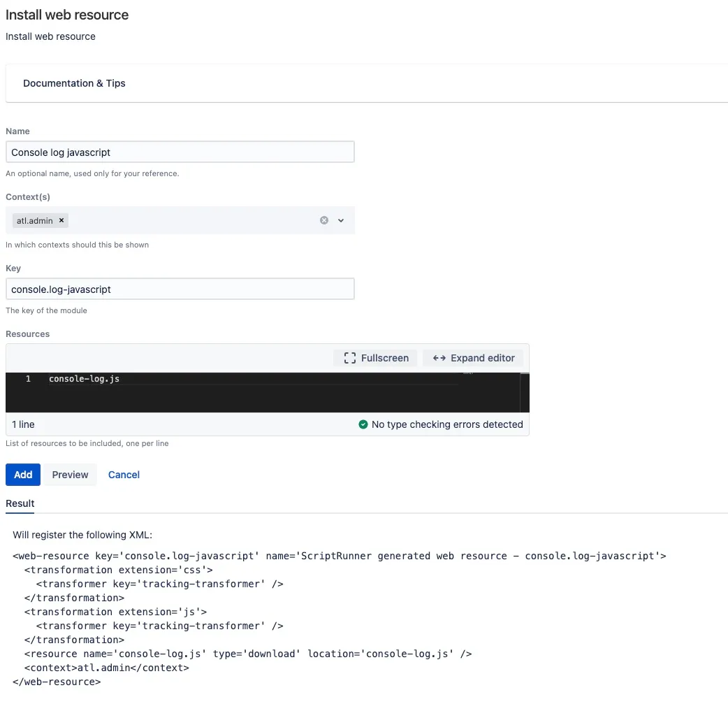Image resolution: width=728 pixels, height=704 pixels.
Task: Click the Preview button
Action: [x=70, y=475]
